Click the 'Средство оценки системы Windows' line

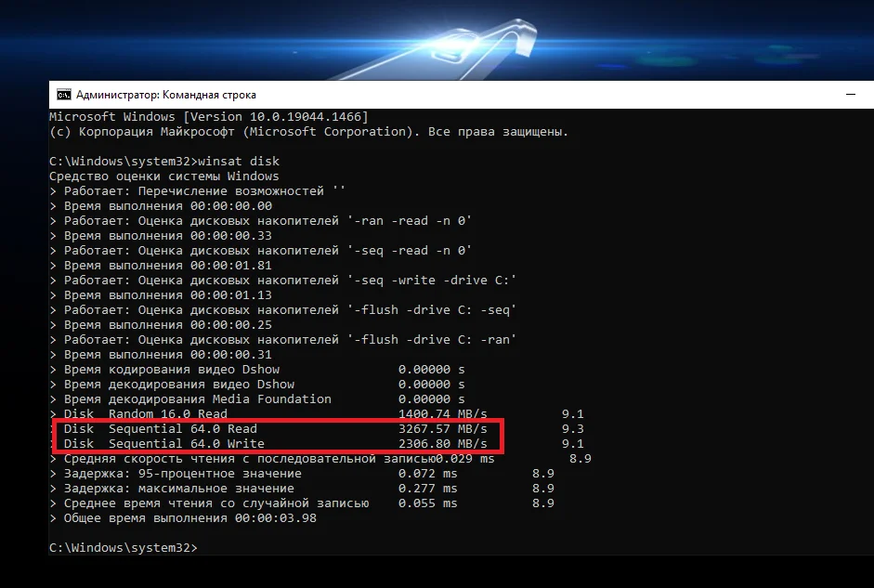(163, 176)
